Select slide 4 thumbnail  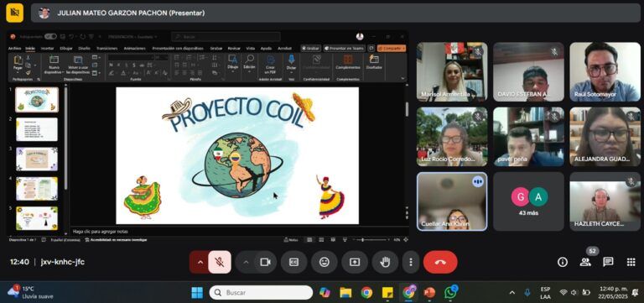37,188
